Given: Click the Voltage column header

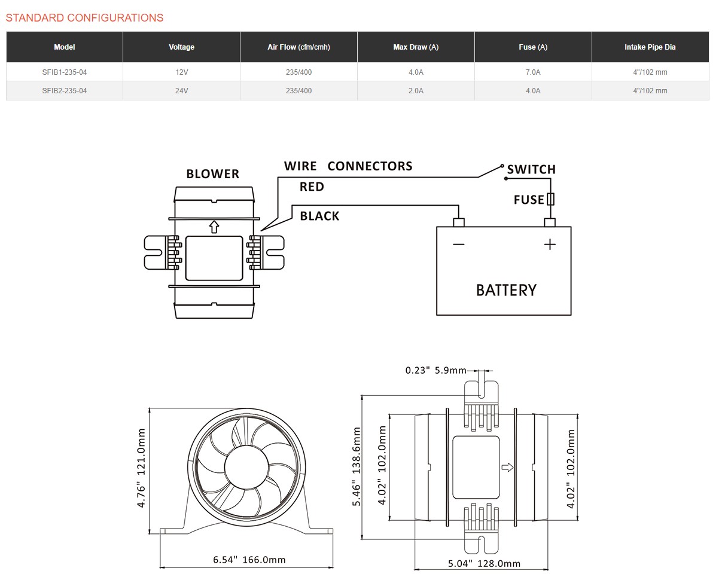Looking at the screenshot, I should pos(181,47).
